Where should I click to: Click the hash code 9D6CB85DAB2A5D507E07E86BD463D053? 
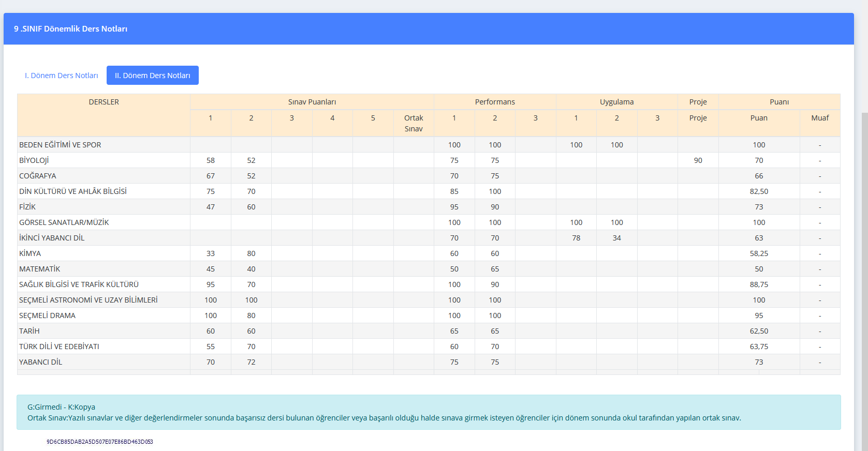click(x=100, y=442)
